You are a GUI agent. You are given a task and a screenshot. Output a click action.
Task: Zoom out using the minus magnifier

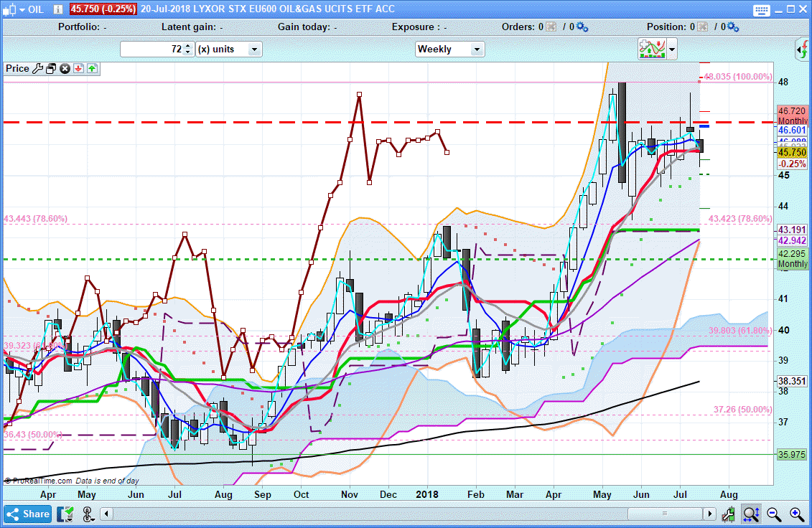point(774,514)
